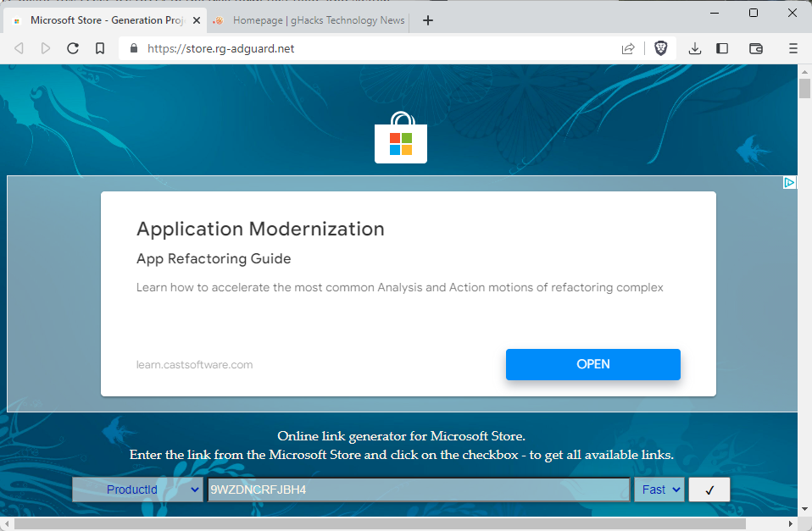Image resolution: width=812 pixels, height=531 pixels.
Task: Maximize the browser window
Action: click(754, 13)
